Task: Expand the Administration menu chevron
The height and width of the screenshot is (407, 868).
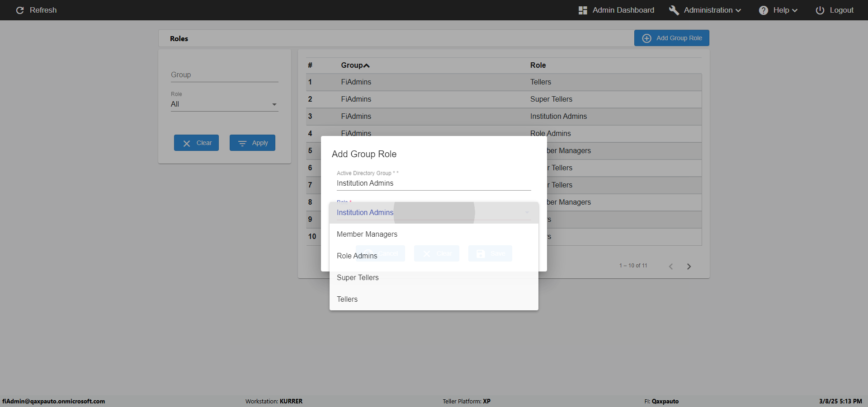Action: [x=739, y=10]
